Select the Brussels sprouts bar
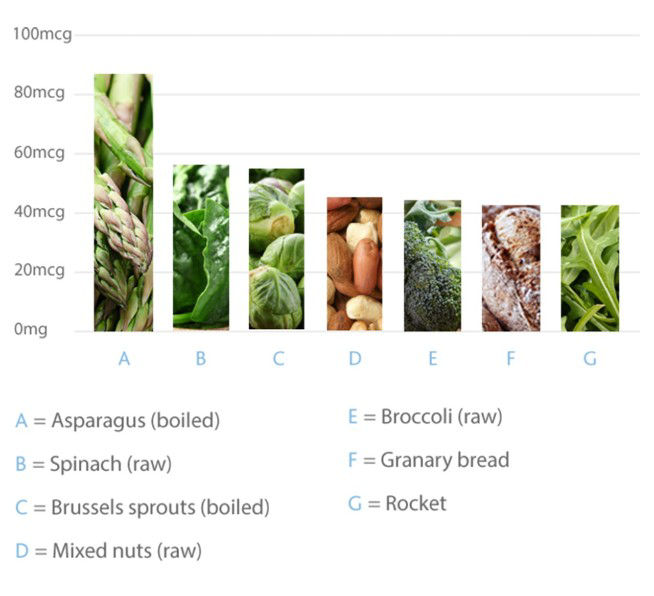The image size is (654, 596). tap(277, 249)
